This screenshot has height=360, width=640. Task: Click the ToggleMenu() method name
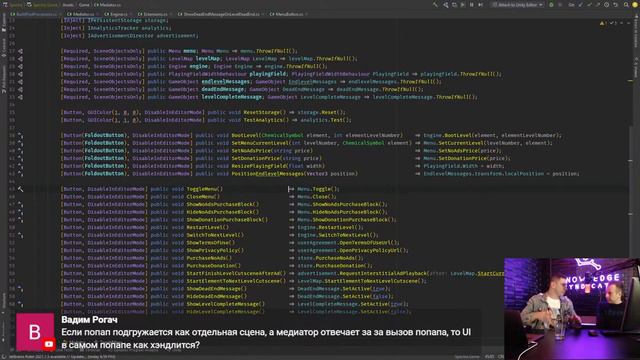204,189
